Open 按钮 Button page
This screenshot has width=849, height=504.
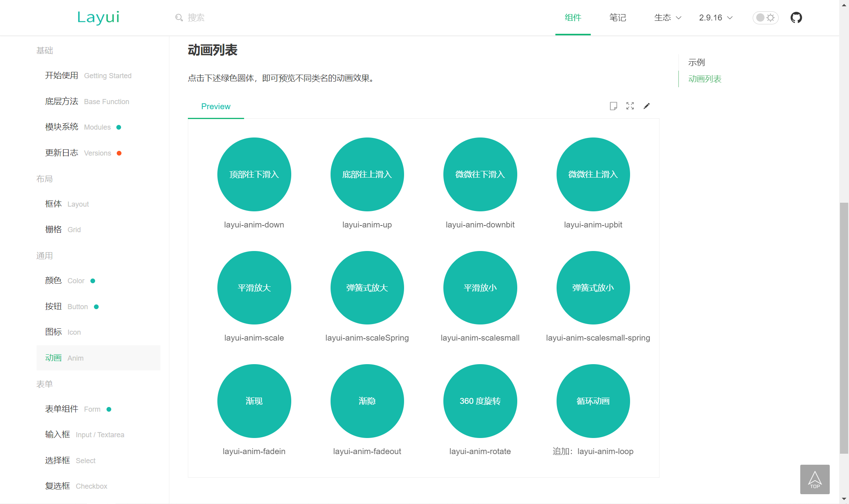click(x=98, y=306)
